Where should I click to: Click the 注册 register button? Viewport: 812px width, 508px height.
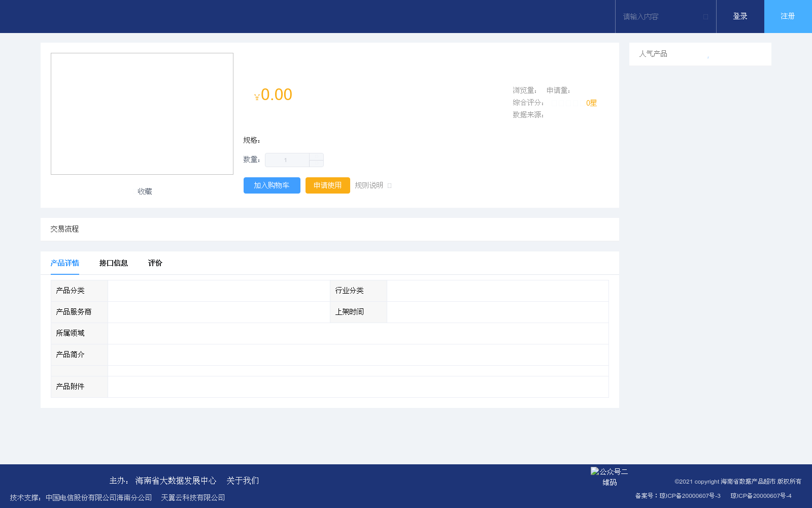click(x=788, y=16)
